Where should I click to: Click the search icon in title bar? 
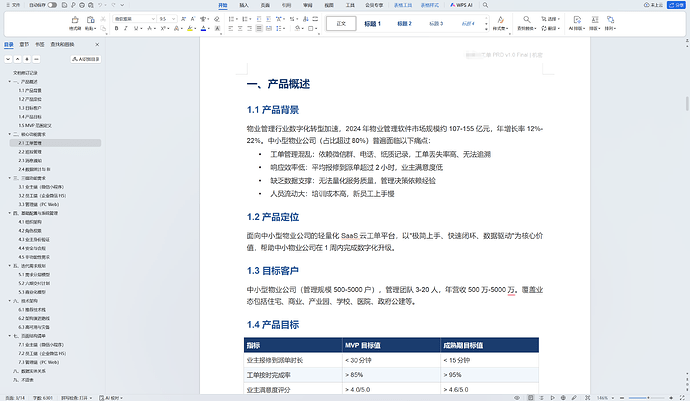click(x=485, y=5)
